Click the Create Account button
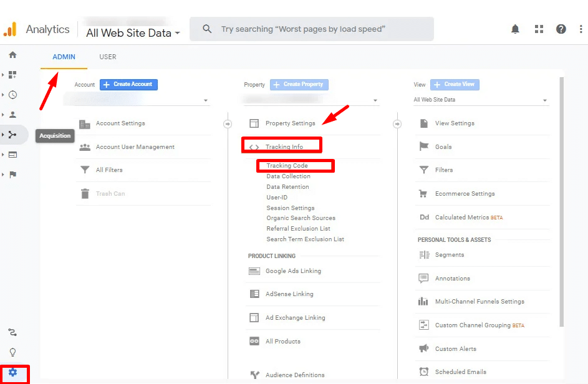This screenshot has width=588, height=384. [x=128, y=84]
